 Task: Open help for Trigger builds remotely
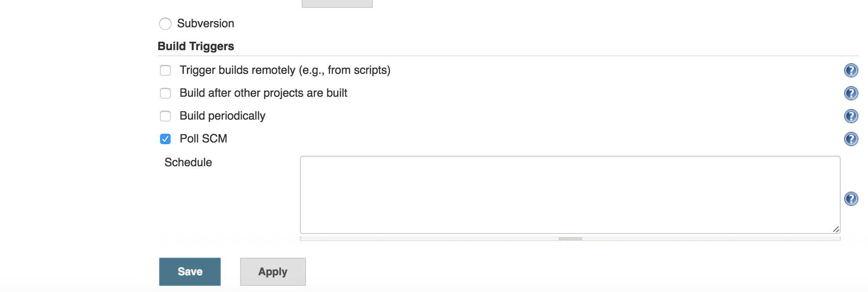(x=851, y=70)
